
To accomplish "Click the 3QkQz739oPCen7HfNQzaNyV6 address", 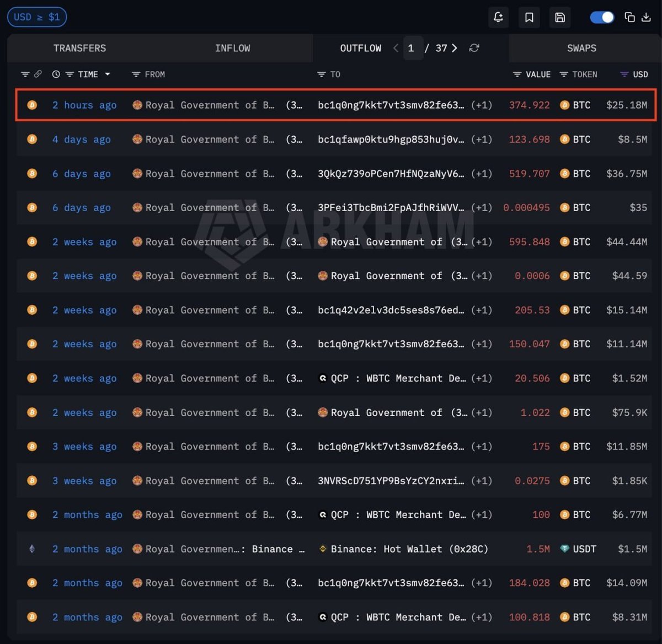I will click(x=391, y=174).
